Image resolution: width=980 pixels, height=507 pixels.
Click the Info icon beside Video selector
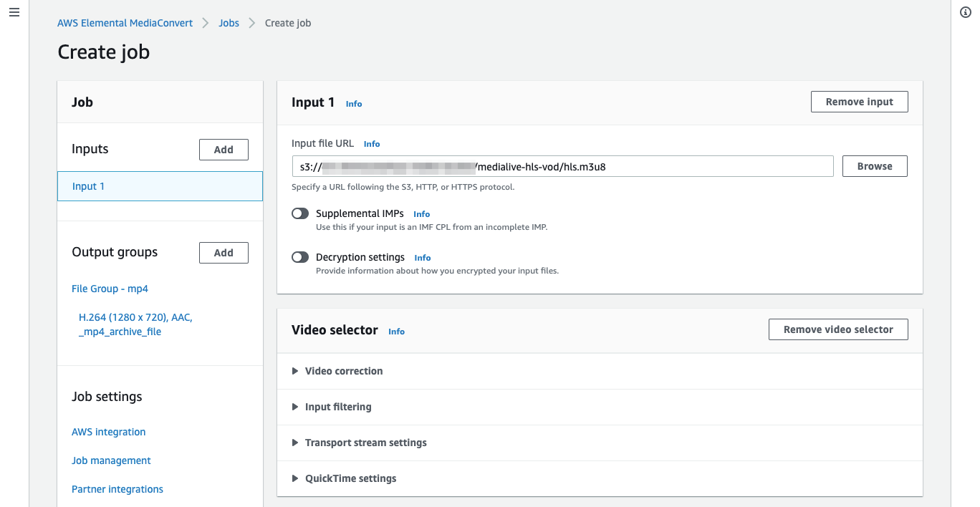pyautogui.click(x=396, y=332)
